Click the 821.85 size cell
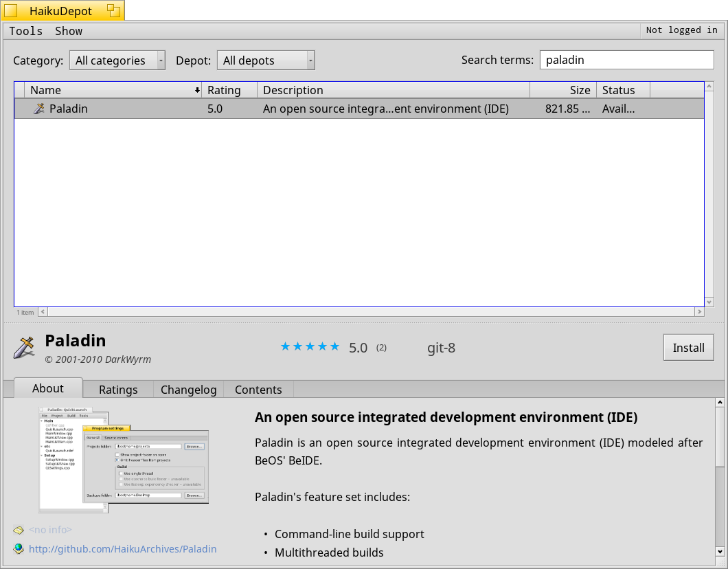 tap(567, 109)
